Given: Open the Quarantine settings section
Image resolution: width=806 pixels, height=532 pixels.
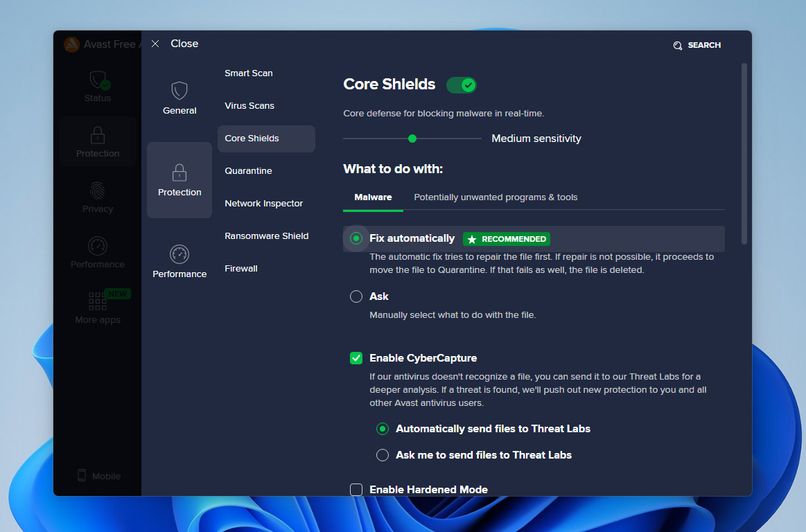Looking at the screenshot, I should [248, 171].
